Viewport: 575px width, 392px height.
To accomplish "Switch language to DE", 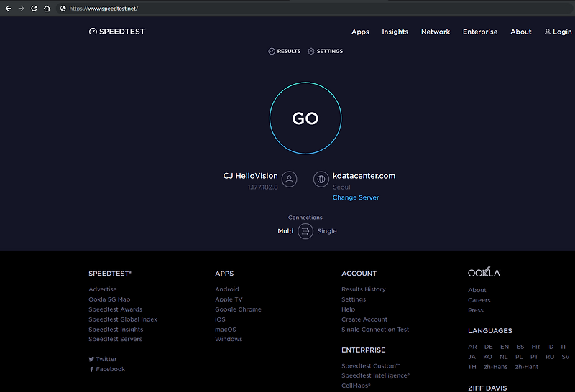I will tap(489, 347).
